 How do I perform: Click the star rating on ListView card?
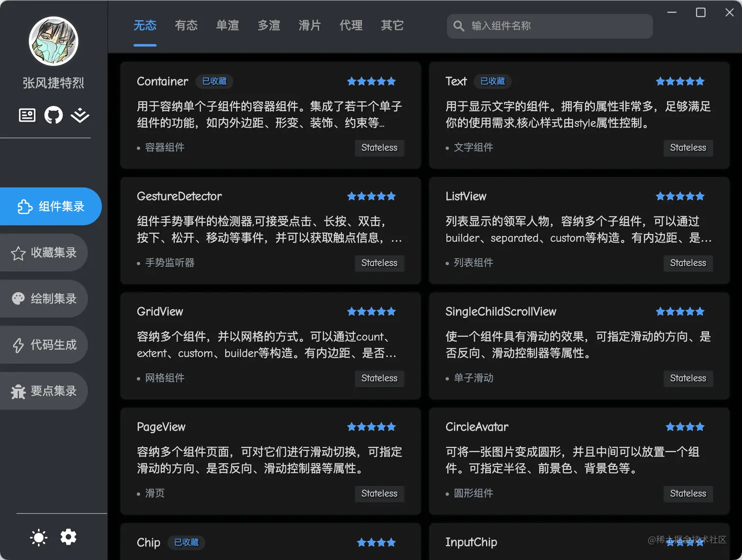click(680, 196)
